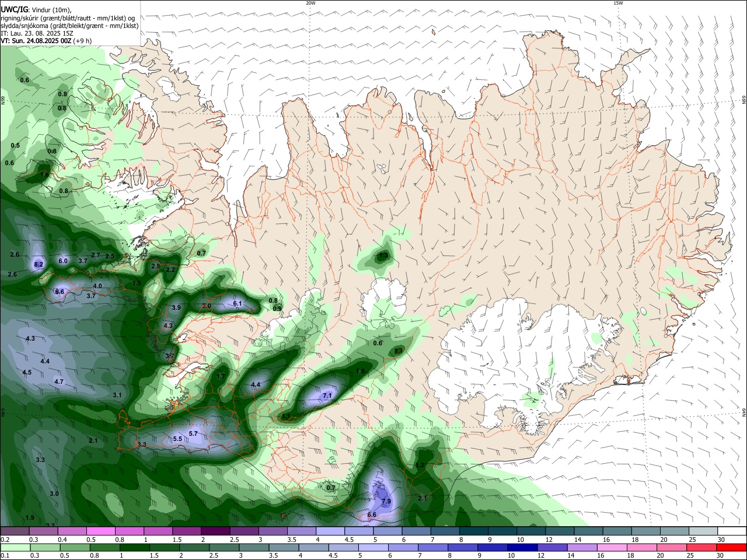Click the 4.7 precipitation label
Image resolution: width=747 pixels, height=560 pixels.
click(59, 381)
